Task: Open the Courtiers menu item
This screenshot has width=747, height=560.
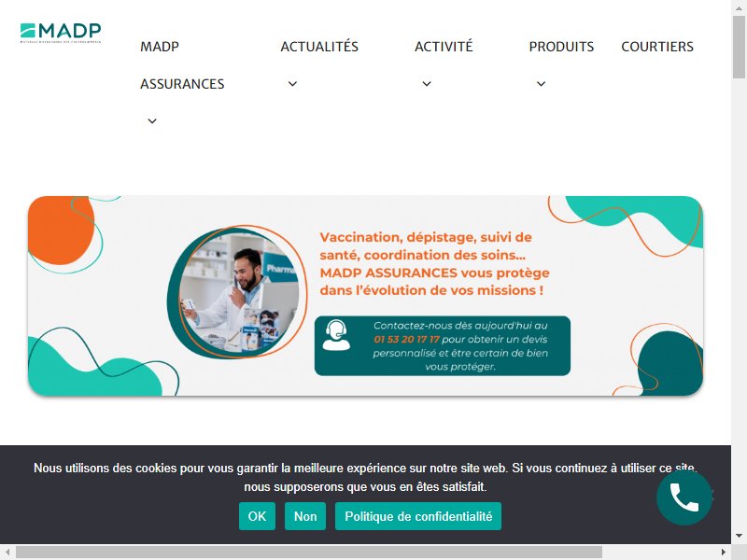Action: click(657, 47)
